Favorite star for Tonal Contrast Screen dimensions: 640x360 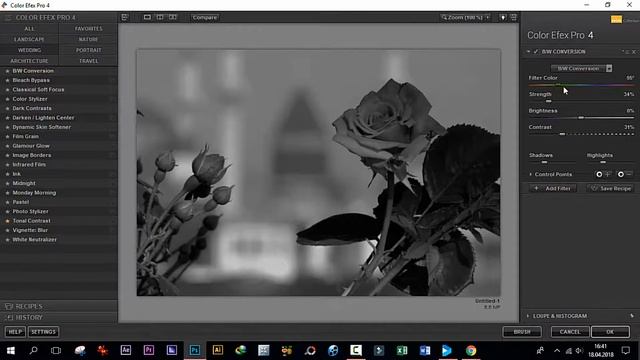[7, 221]
